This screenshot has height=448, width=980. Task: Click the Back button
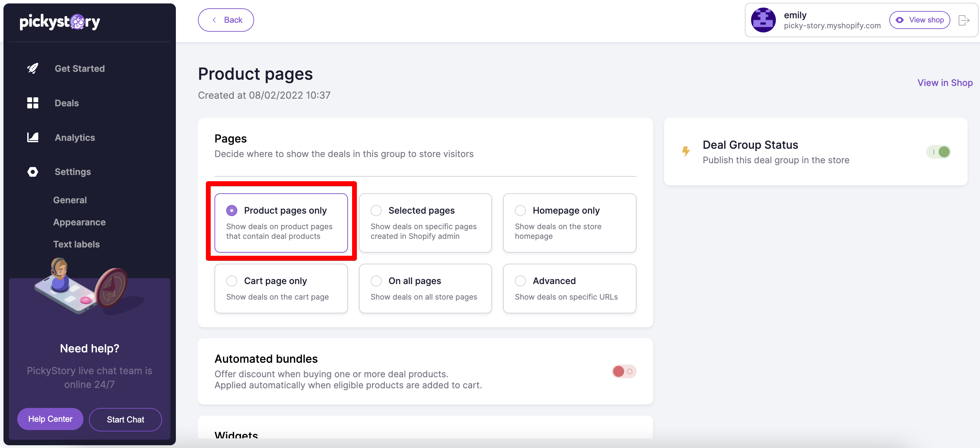[226, 20]
